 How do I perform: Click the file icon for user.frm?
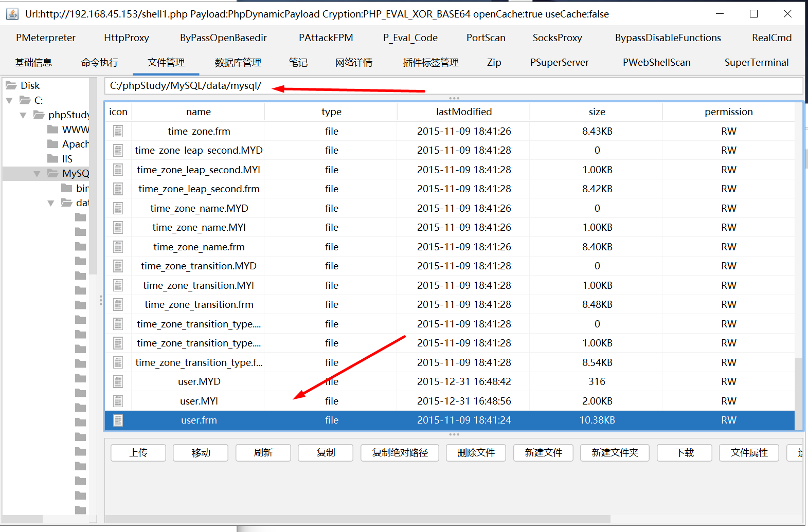[x=118, y=420]
